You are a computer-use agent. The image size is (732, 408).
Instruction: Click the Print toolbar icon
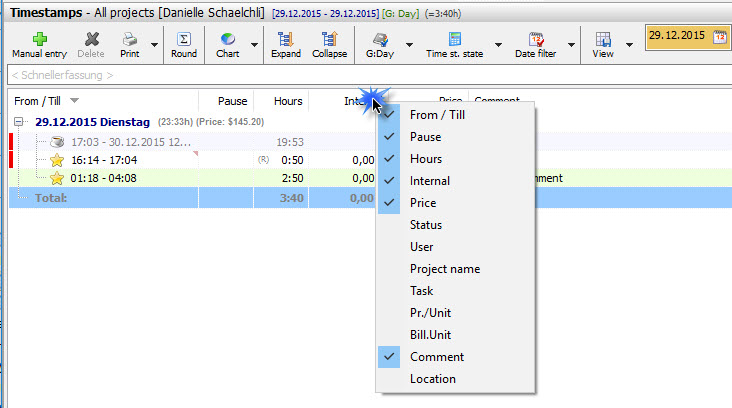[129, 39]
